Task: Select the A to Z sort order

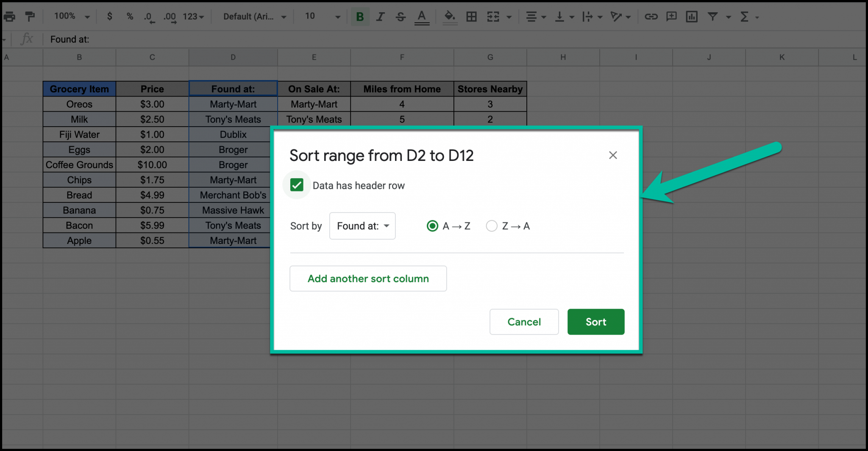Action: coord(432,226)
